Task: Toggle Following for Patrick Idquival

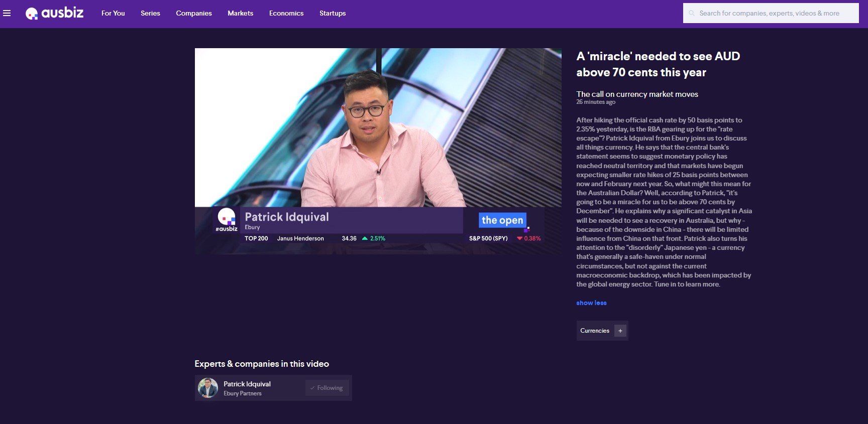Action: pos(327,388)
